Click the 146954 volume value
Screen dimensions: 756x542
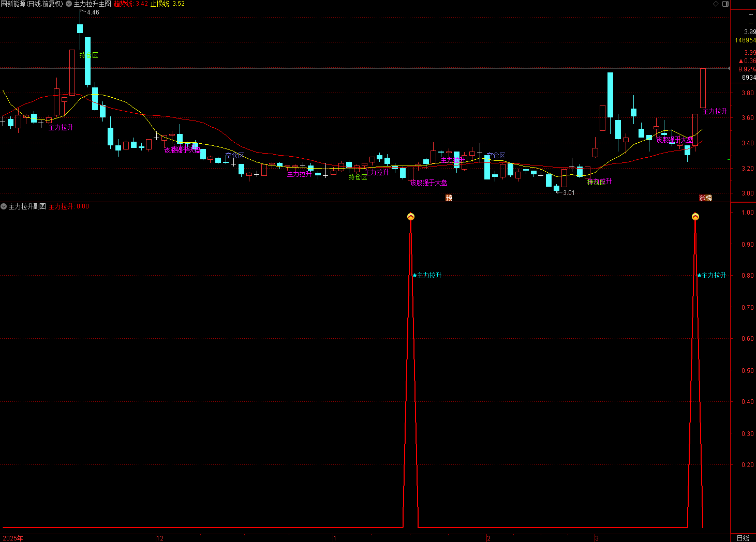pos(746,40)
